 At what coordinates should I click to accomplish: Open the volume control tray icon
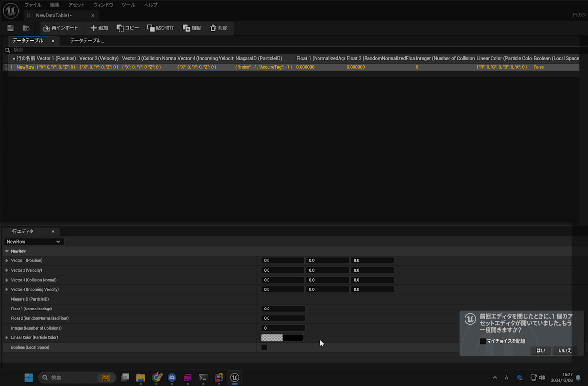tap(542, 378)
